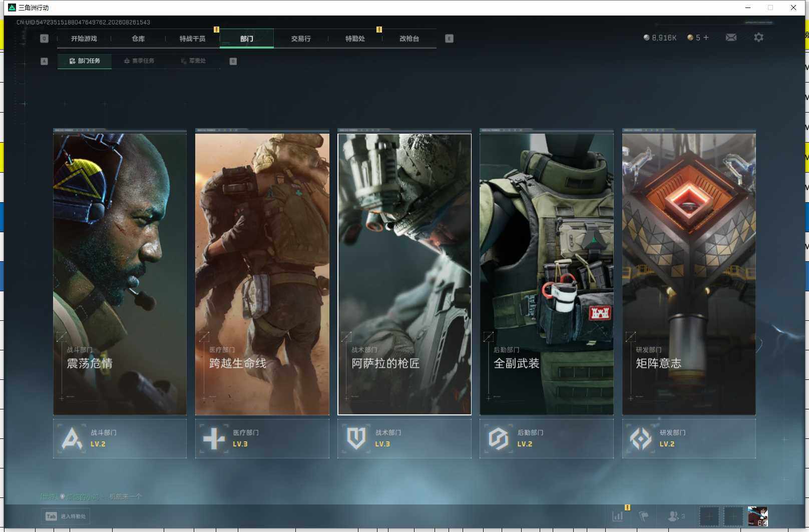This screenshot has width=809, height=532.
Task: Click the medical department cross icon
Action: point(214,438)
